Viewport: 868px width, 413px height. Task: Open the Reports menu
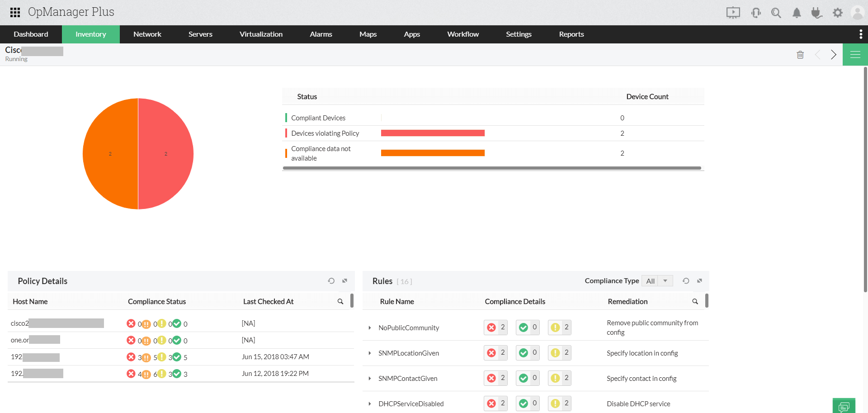571,34
